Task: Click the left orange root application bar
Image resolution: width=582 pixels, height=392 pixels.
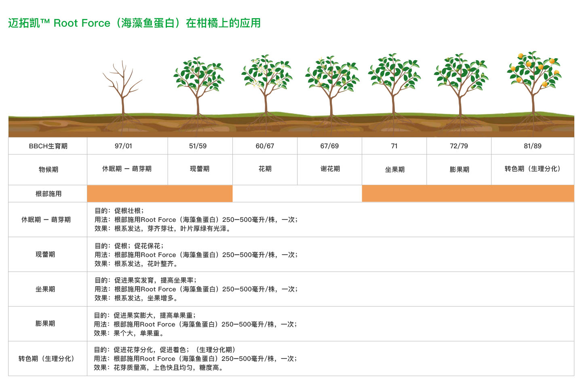Action: [x=160, y=194]
